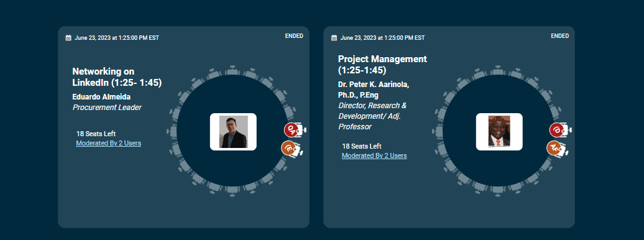Click the red OA avatar at Networking table
Image resolution: width=644 pixels, height=240 pixels.
(x=291, y=130)
